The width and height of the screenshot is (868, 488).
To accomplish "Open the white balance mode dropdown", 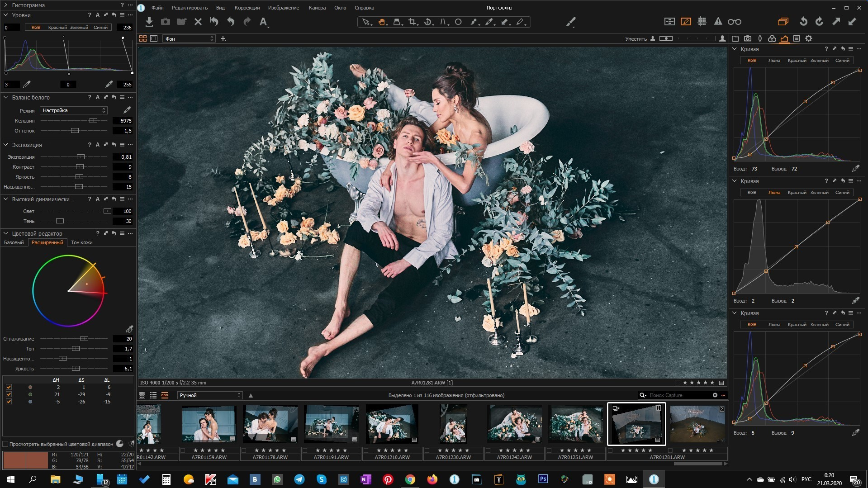I will pyautogui.click(x=73, y=110).
